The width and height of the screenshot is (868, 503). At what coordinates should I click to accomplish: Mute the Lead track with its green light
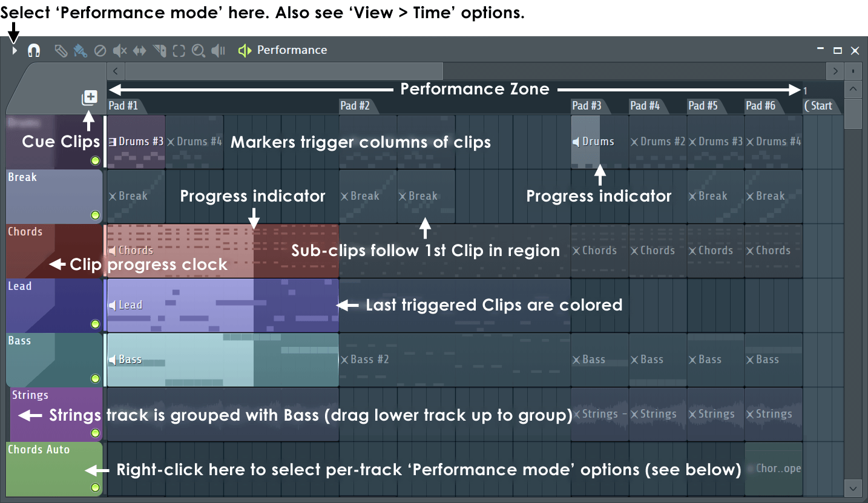point(95,324)
